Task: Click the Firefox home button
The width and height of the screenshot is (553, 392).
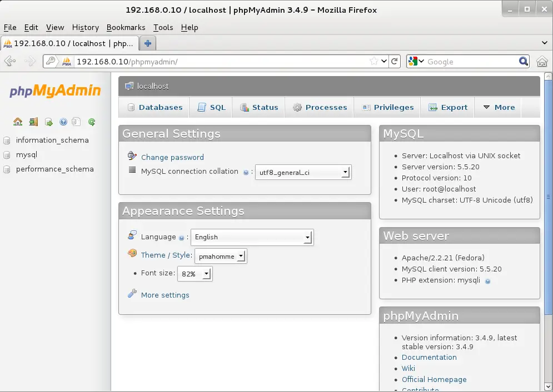Action: [542, 61]
